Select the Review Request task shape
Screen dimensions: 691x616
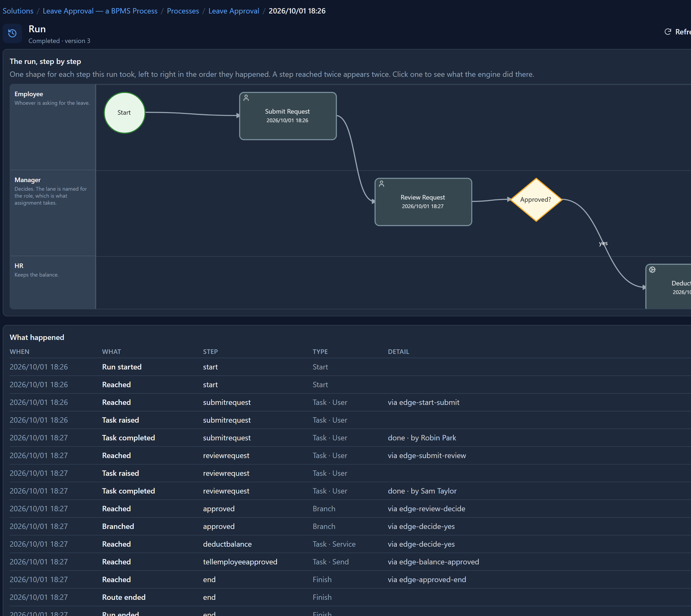point(423,202)
